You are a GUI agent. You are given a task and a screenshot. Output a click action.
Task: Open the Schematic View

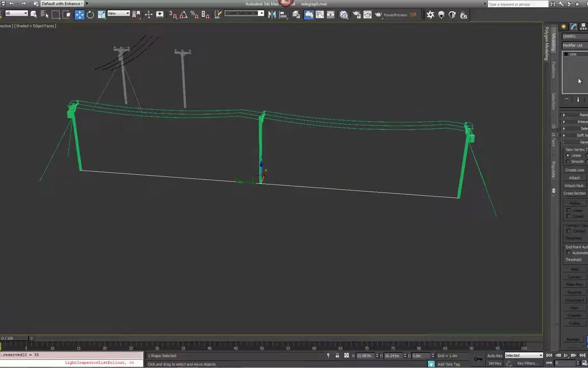coord(331,14)
